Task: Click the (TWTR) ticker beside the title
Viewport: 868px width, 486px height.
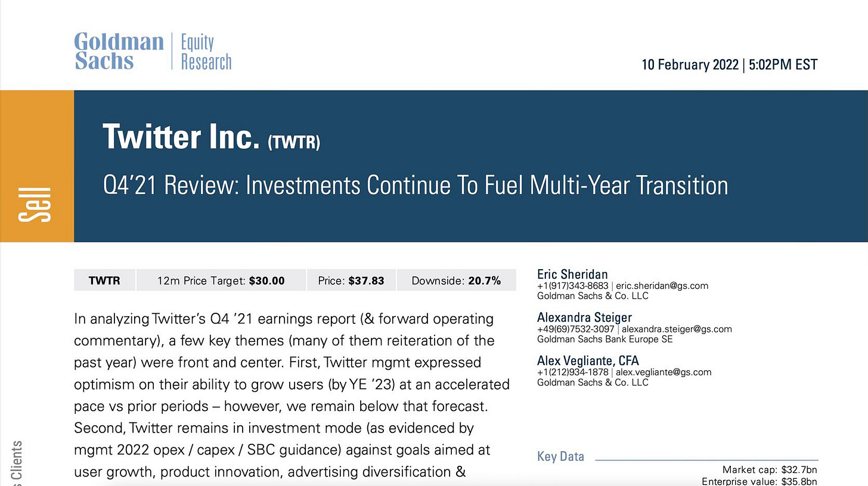Action: pos(294,142)
